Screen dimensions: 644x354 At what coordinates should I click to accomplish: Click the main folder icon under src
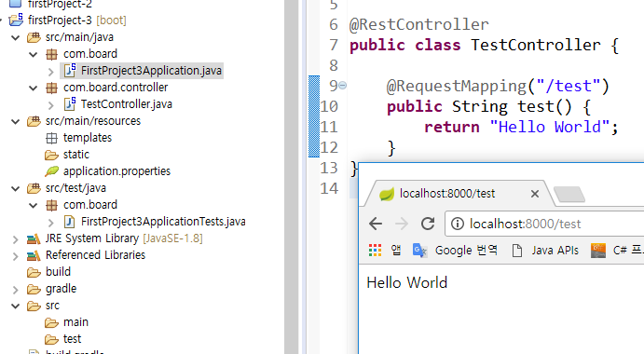[x=51, y=322]
